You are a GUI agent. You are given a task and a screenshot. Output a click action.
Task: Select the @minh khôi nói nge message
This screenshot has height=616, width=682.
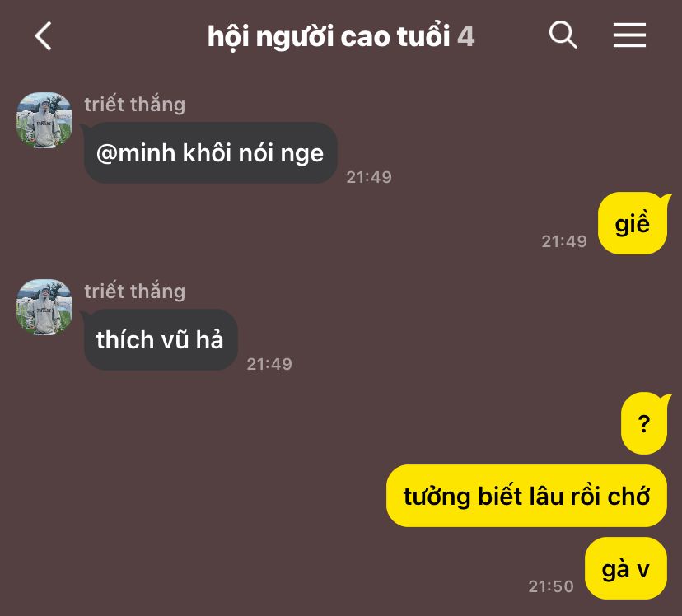(x=211, y=152)
